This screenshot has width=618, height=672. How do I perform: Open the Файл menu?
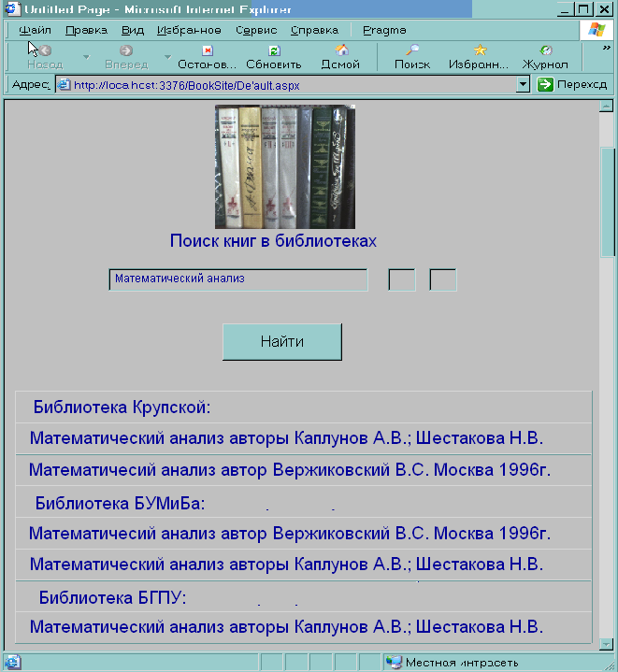pos(35,30)
